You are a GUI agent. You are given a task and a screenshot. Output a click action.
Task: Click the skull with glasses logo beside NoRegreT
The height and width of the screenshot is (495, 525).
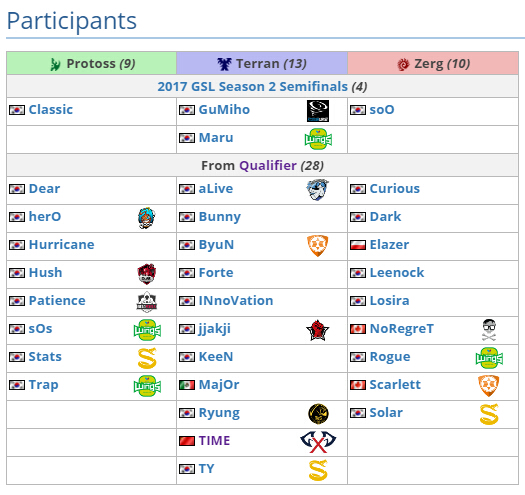(x=489, y=330)
